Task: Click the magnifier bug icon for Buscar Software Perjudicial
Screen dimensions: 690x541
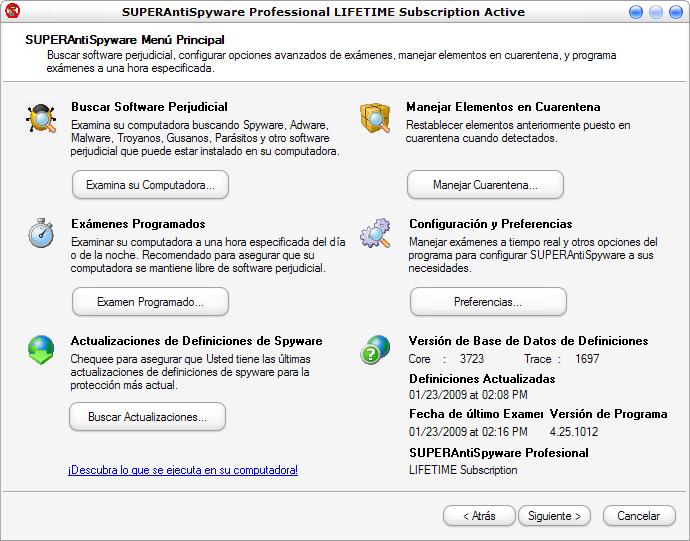Action: [41, 119]
